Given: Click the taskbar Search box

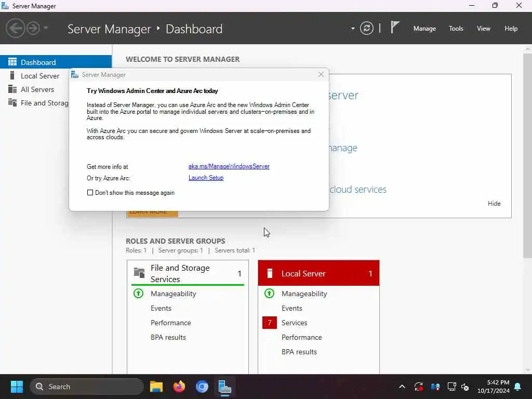Looking at the screenshot, I should tap(87, 387).
